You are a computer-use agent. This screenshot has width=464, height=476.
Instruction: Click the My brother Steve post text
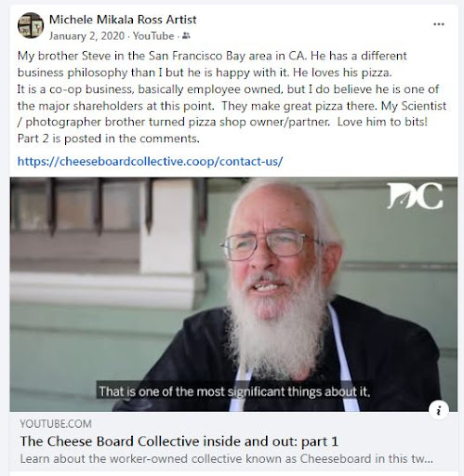[x=212, y=64]
